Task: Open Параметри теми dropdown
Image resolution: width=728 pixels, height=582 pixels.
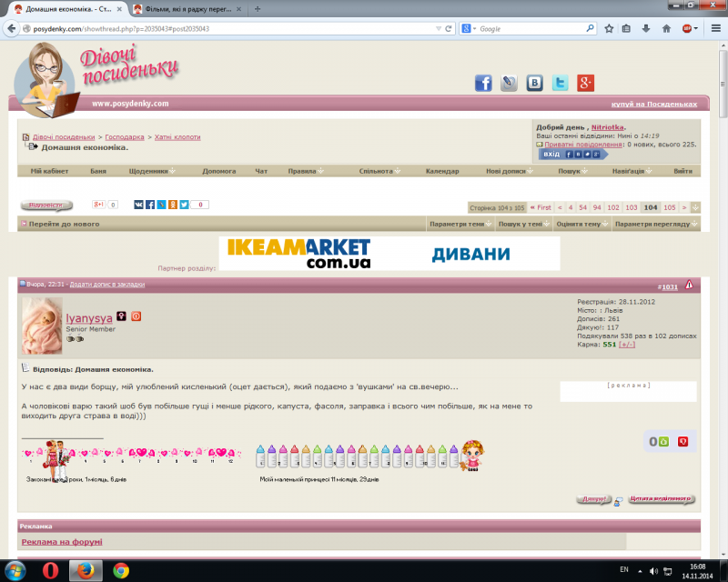Action: [x=460, y=224]
